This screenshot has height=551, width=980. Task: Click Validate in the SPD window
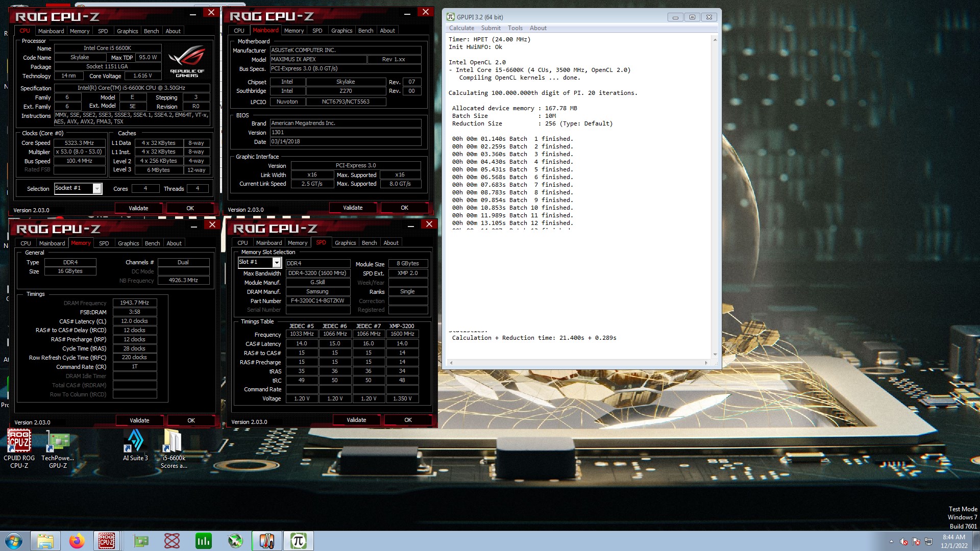[356, 420]
